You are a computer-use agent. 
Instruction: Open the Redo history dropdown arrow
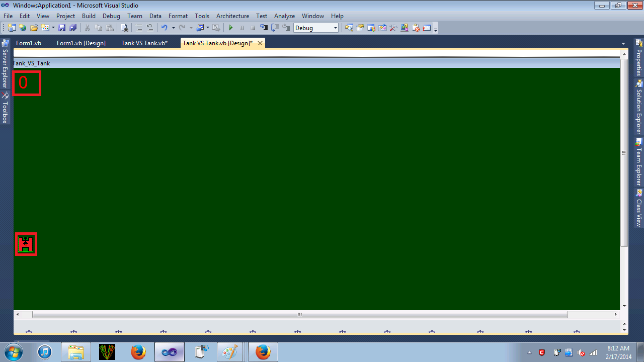point(191,28)
